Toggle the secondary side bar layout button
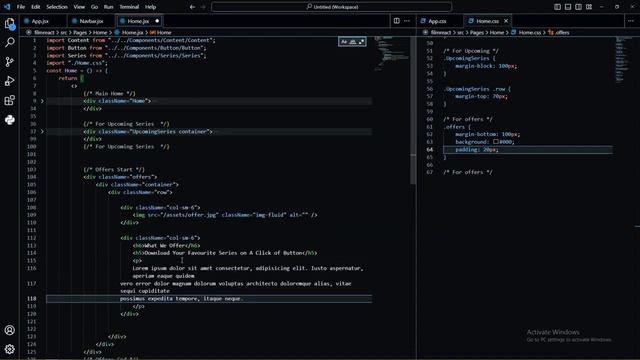The image size is (640, 360). tap(578, 7)
